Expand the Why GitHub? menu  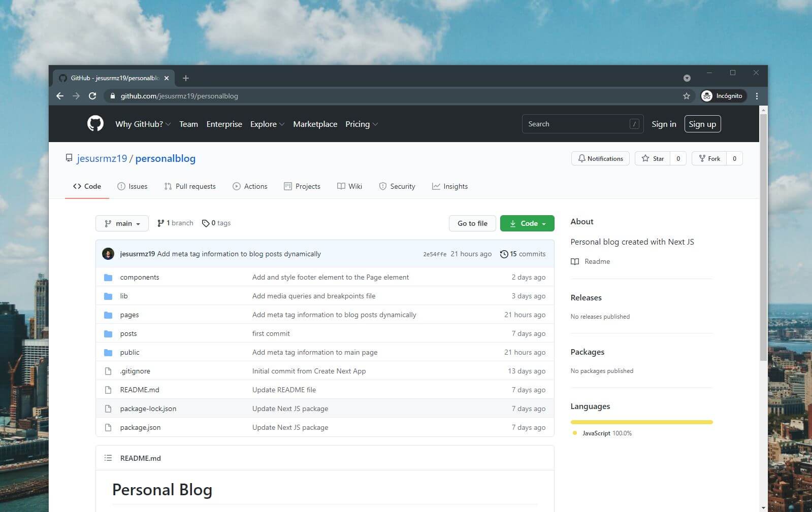143,124
